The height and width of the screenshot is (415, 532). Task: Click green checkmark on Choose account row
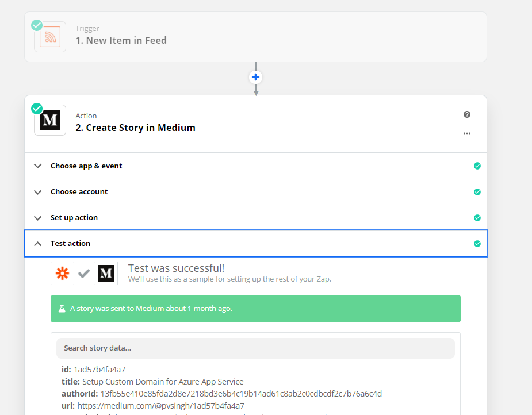coord(477,192)
